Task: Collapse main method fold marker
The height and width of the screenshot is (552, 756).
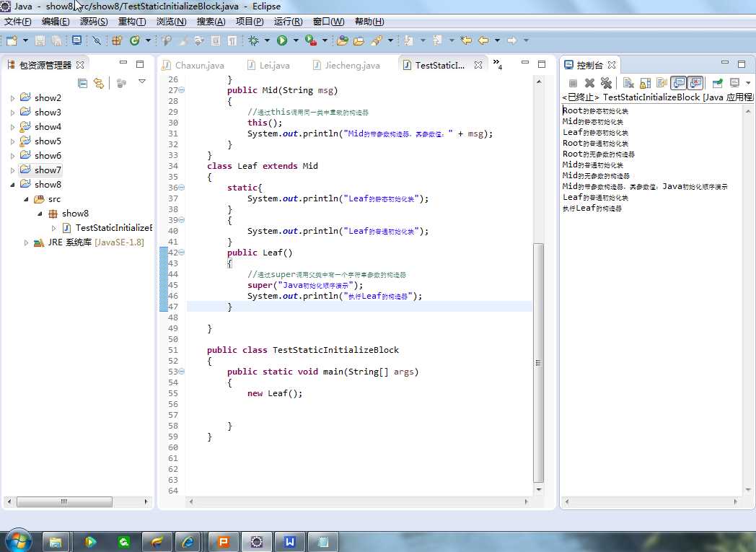Action: (x=182, y=372)
